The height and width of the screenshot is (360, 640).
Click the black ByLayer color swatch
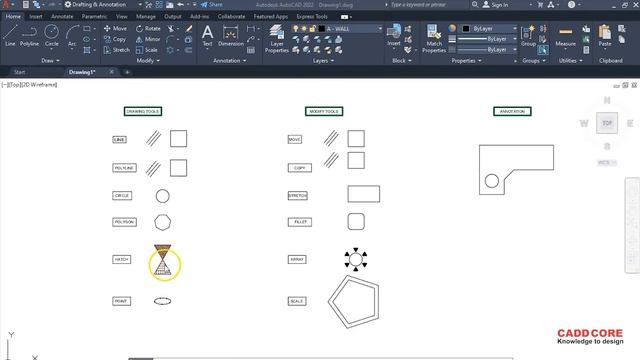point(466,29)
